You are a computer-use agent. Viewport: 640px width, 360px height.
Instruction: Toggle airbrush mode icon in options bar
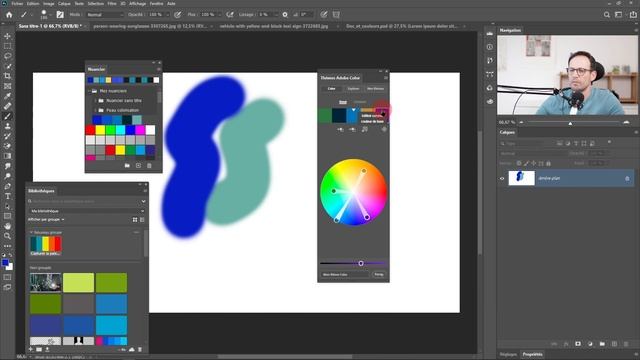tap(230, 15)
